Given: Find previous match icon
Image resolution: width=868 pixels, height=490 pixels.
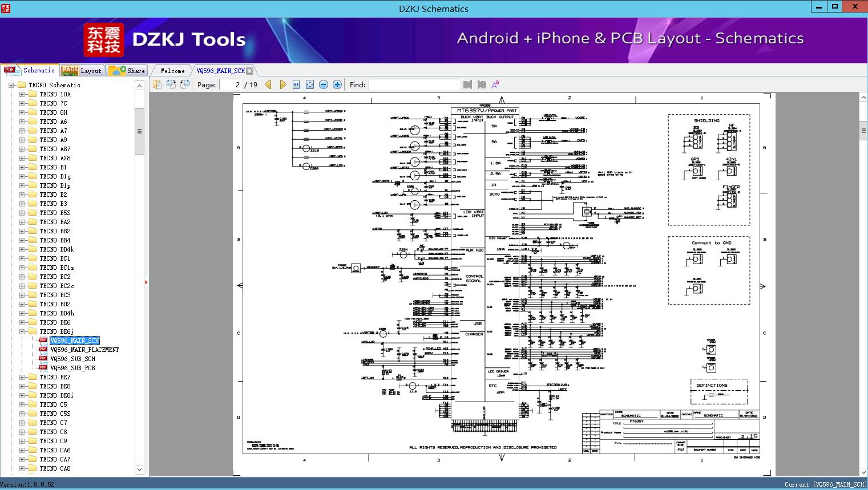Looking at the screenshot, I should click(x=468, y=84).
